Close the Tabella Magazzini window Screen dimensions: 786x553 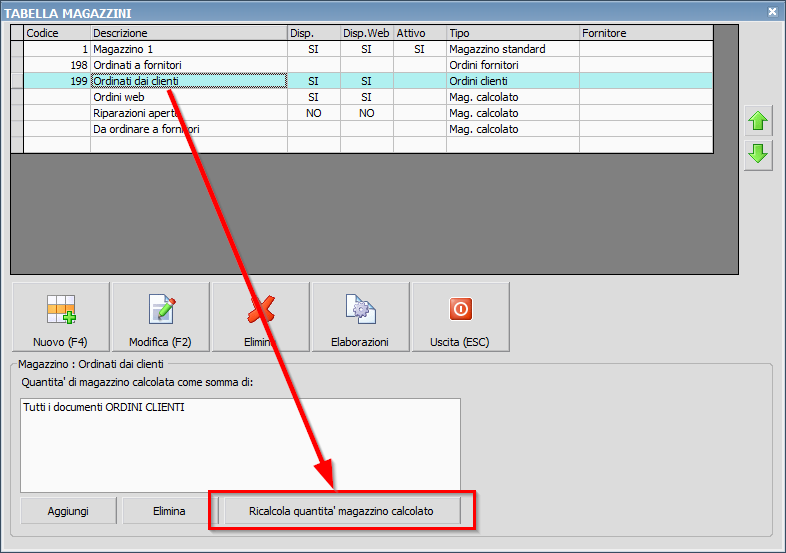click(772, 12)
